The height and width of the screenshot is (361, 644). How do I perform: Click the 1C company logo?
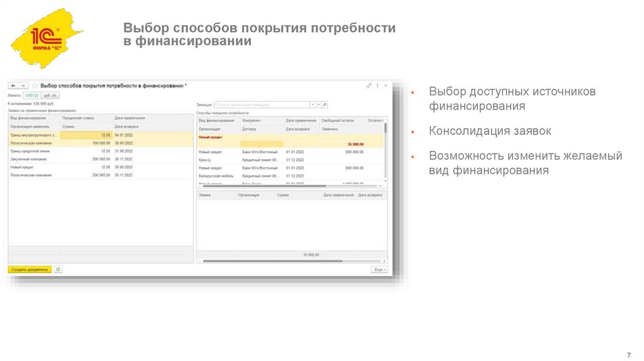tap(46, 38)
